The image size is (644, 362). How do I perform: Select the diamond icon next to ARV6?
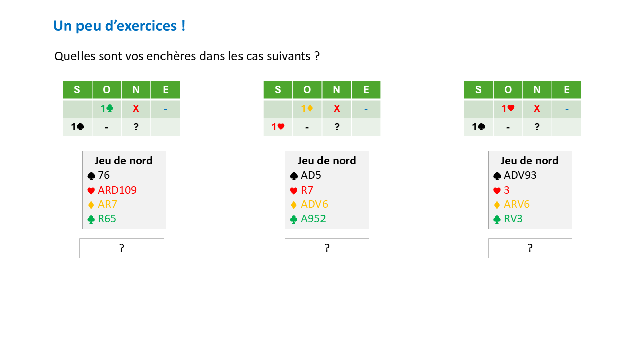coord(497,205)
